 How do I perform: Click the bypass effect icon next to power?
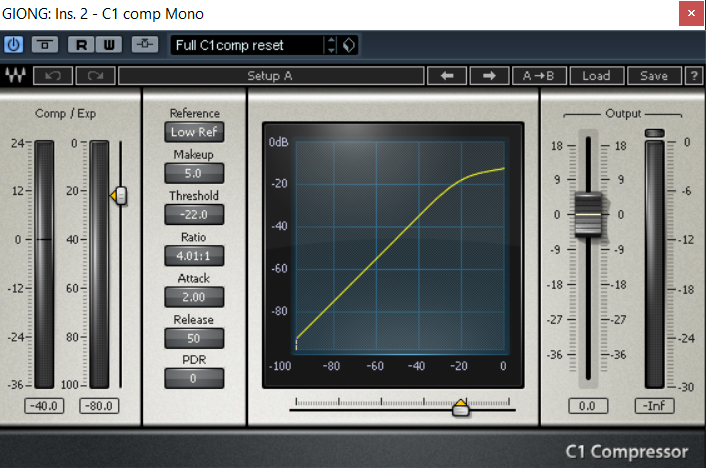(x=45, y=45)
